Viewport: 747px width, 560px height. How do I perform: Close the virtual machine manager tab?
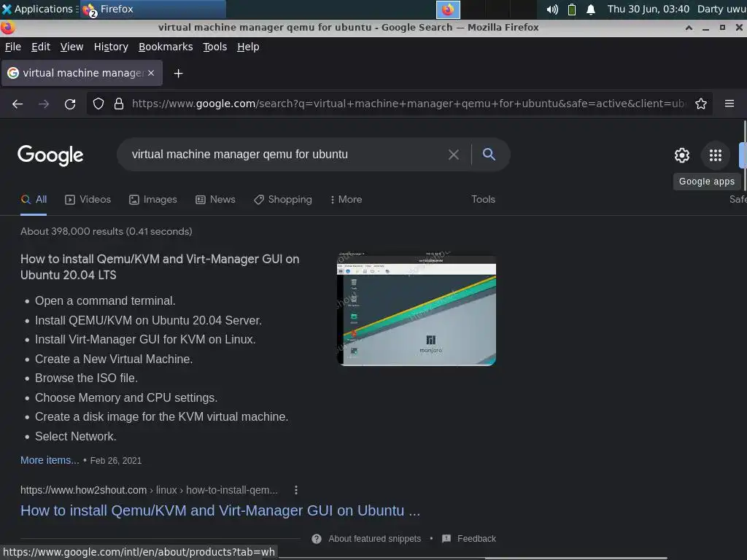[151, 73]
